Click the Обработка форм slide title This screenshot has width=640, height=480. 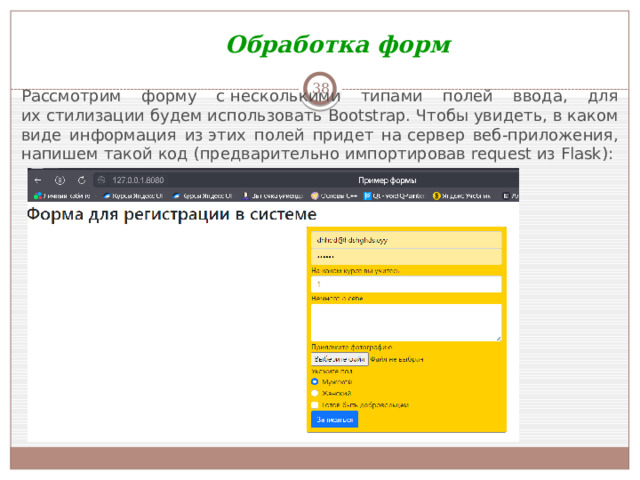click(x=339, y=44)
